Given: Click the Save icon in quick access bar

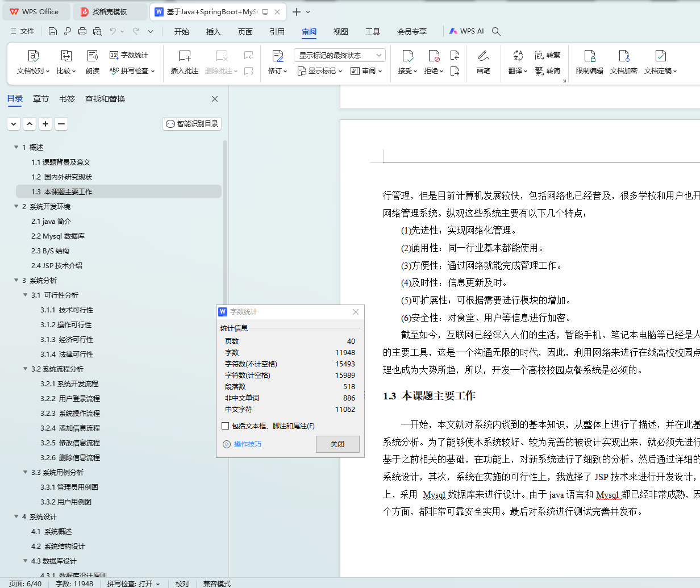Looking at the screenshot, I should (53, 32).
